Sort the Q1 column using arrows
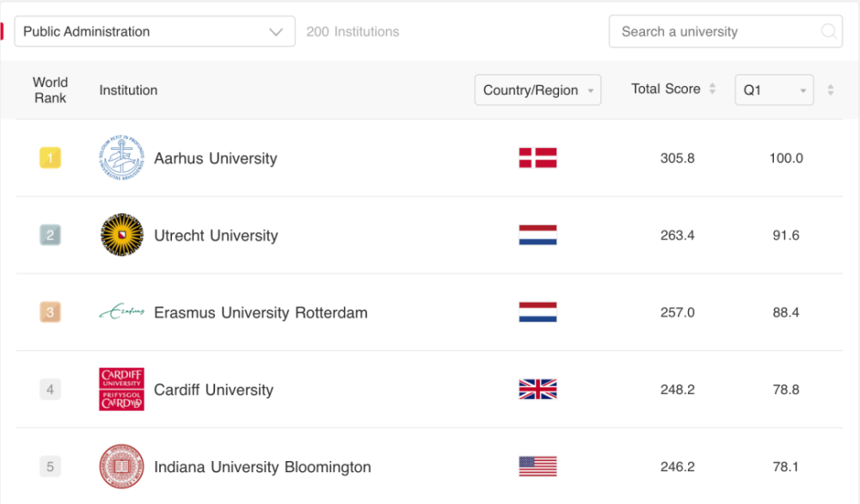Viewport: 860px width, 504px height. click(830, 90)
